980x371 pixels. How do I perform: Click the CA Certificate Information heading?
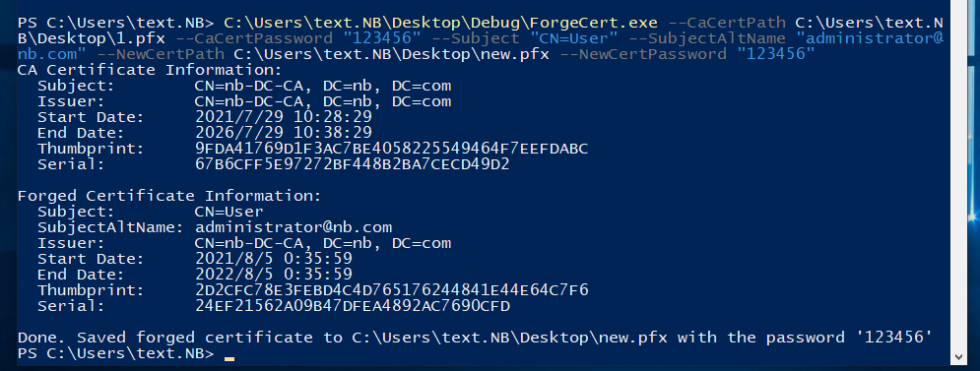(150, 69)
